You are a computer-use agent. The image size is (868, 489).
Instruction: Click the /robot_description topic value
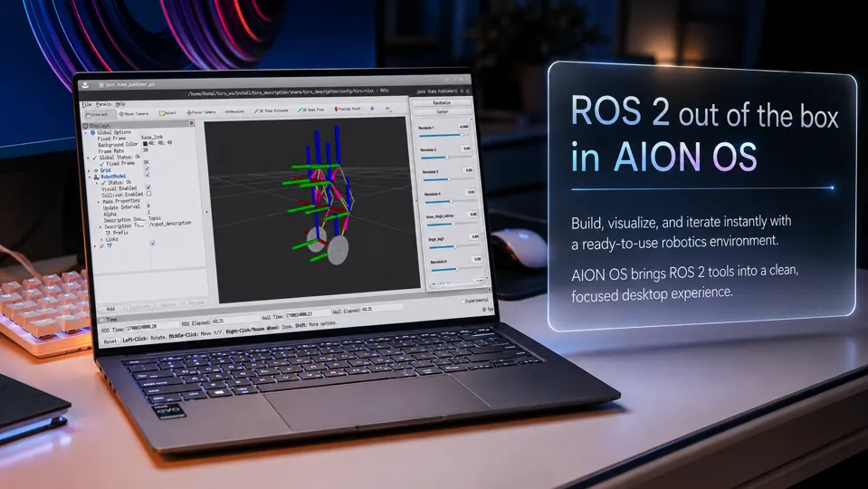click(x=170, y=223)
